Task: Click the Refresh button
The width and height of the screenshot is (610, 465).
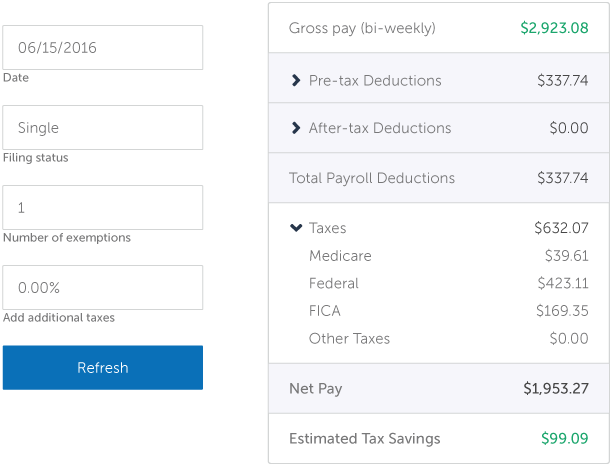Action: pyautogui.click(x=102, y=367)
